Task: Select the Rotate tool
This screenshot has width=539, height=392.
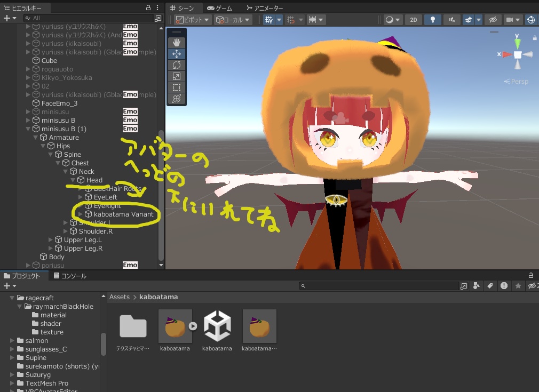Action: point(176,65)
